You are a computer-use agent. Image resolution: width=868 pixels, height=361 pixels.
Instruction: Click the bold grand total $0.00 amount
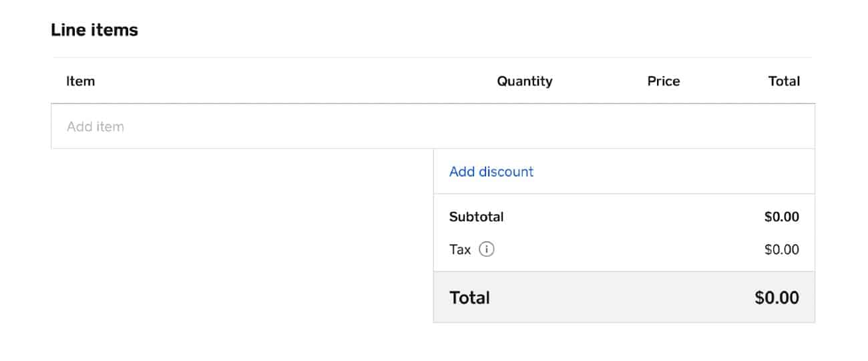tap(777, 297)
